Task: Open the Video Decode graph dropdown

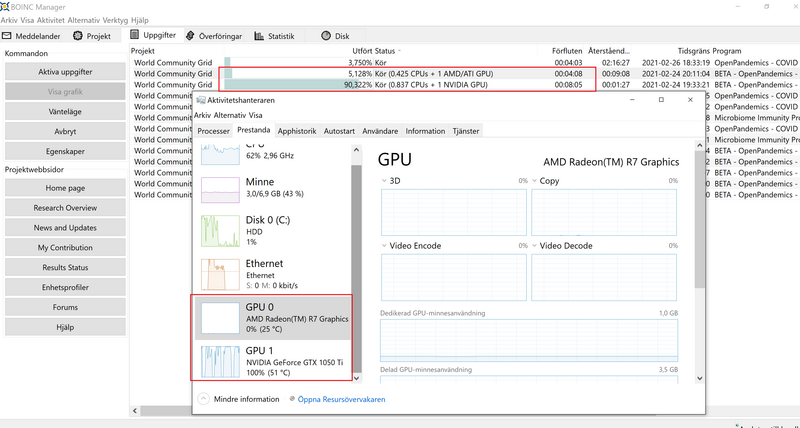Action: pos(534,246)
